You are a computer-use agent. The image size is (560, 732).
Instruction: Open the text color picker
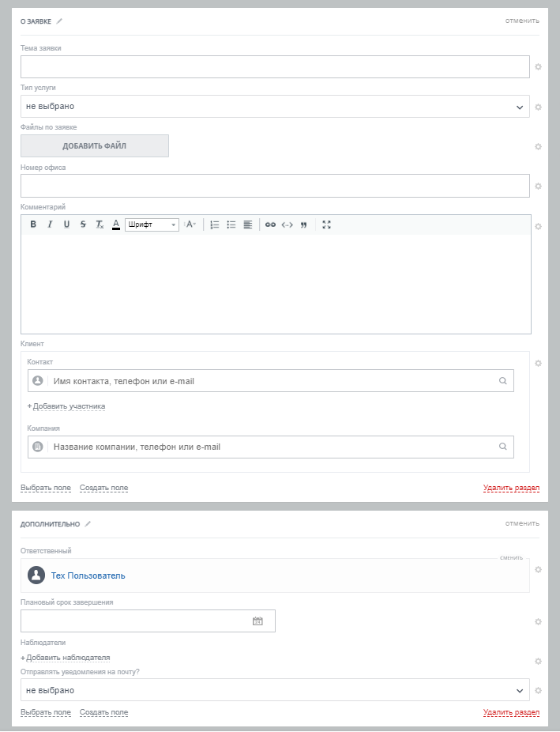[x=116, y=225]
